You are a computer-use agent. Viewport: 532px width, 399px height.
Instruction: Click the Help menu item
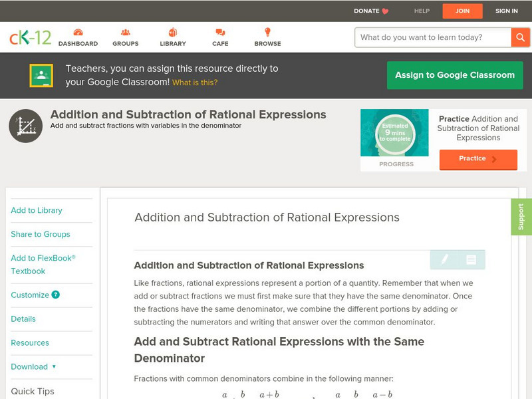422,11
